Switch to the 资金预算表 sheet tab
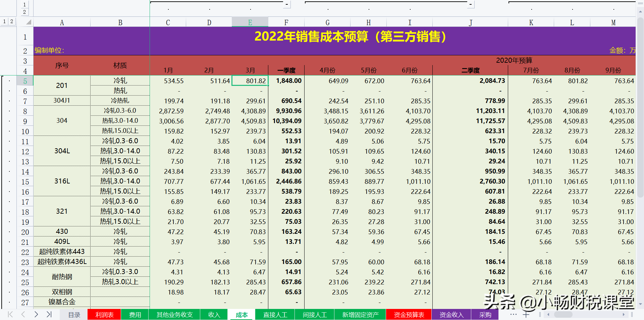Image resolution: width=644 pixels, height=320 pixels. point(409,315)
